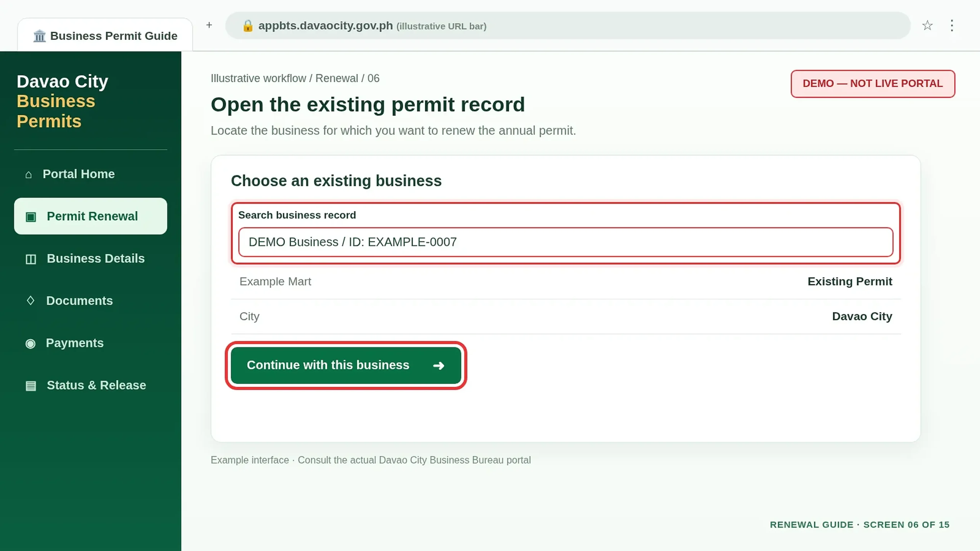Click the Davao City value
980x551 pixels.
(862, 316)
